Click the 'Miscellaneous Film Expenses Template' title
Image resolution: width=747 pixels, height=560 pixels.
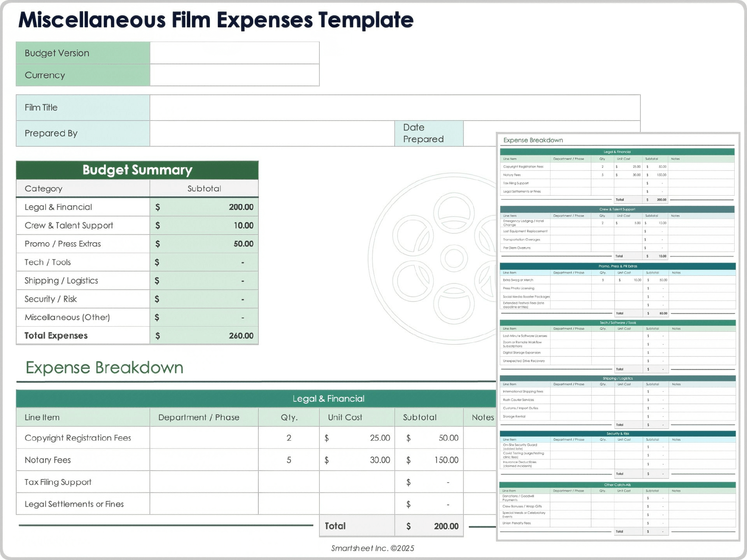[x=216, y=20]
